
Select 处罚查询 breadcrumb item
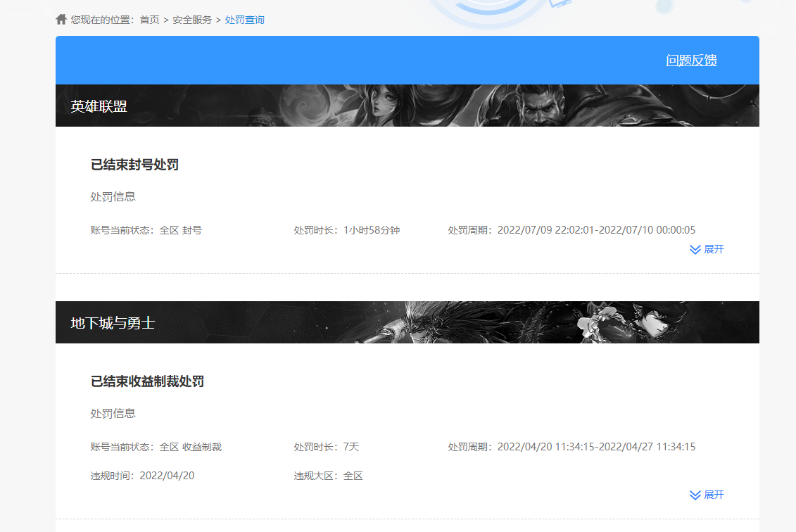(x=245, y=20)
